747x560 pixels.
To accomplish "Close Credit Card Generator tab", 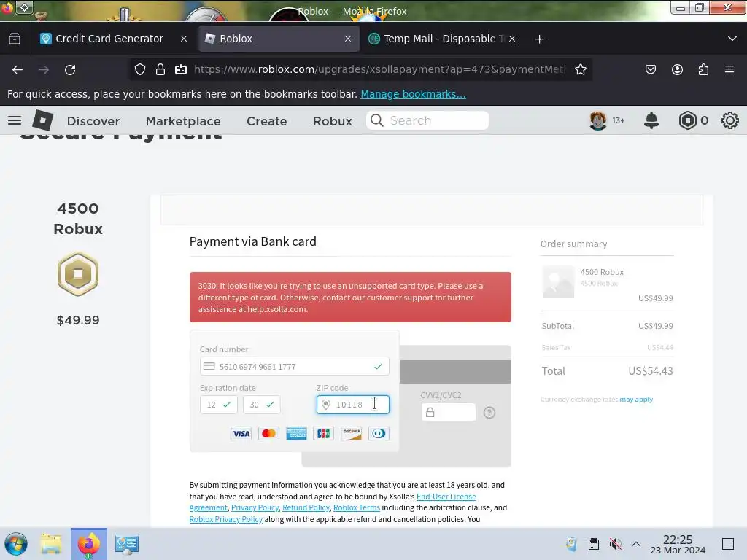I will (x=184, y=39).
